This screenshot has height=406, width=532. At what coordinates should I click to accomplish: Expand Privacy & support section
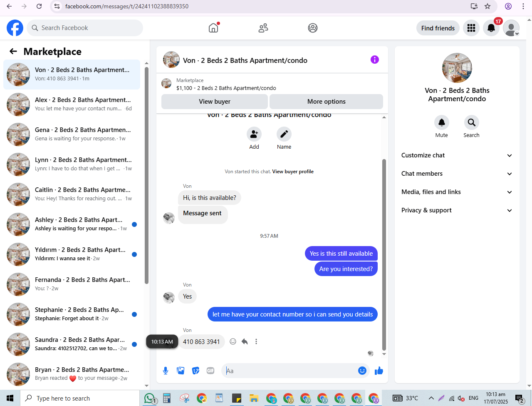coord(457,210)
